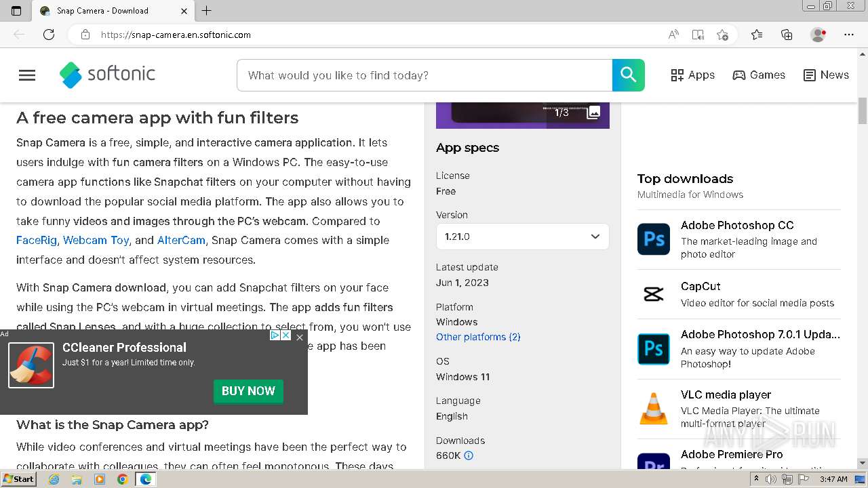868x488 pixels.
Task: Open the News section
Action: point(826,75)
